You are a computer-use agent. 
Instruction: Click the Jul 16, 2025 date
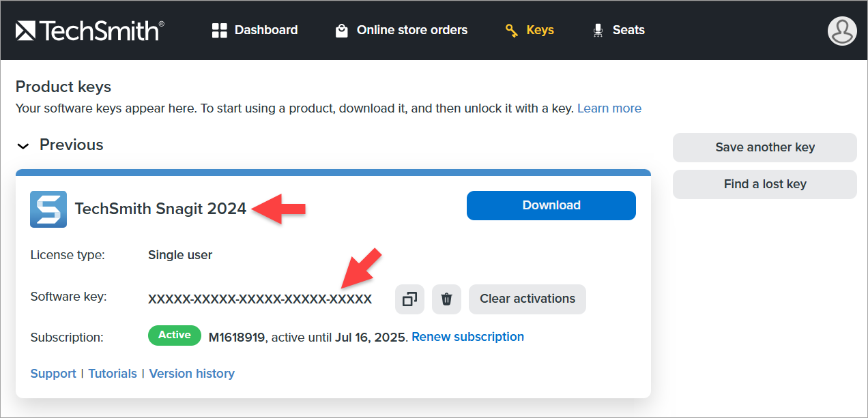point(371,337)
